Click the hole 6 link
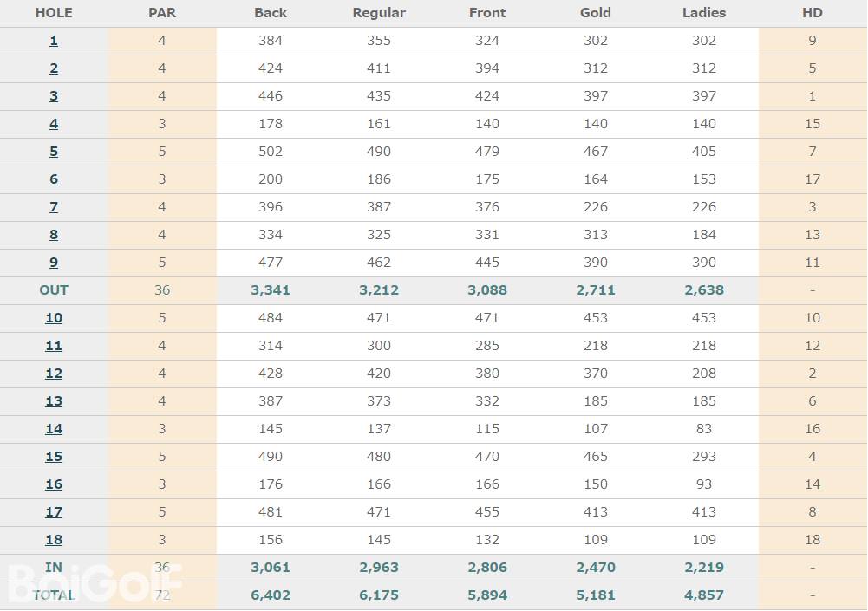868x611 pixels. pos(54,179)
